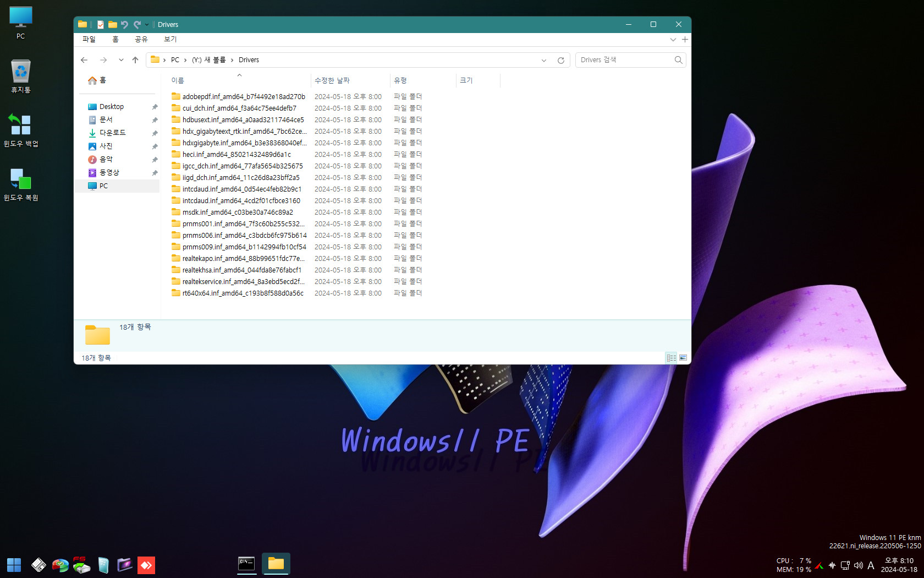Open the 공유 ribbon tab
Viewport: 924px width, 578px height.
pos(141,40)
